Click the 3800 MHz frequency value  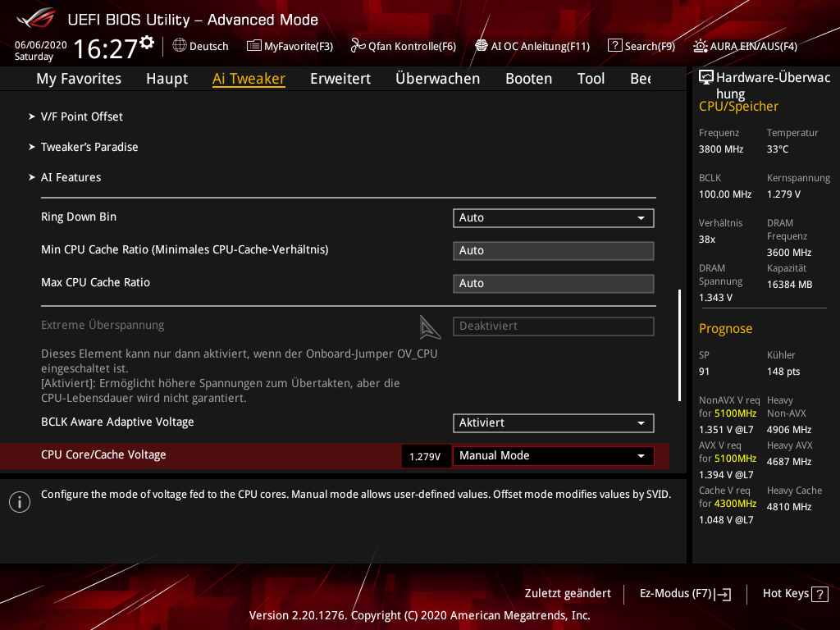[x=721, y=149]
